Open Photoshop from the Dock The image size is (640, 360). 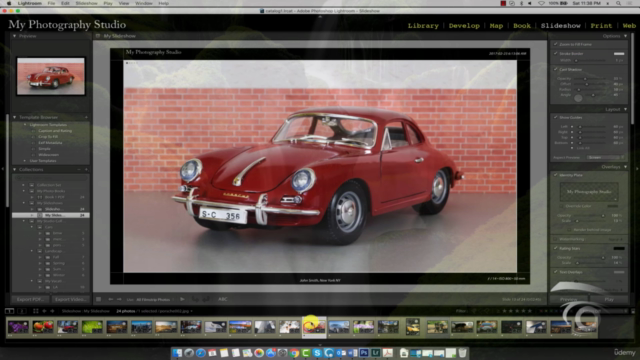pyautogui.click(x=364, y=353)
